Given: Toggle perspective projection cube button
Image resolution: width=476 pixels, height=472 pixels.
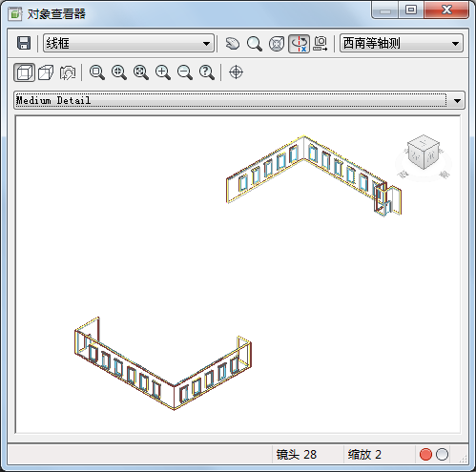Looking at the screenshot, I should coord(46,72).
